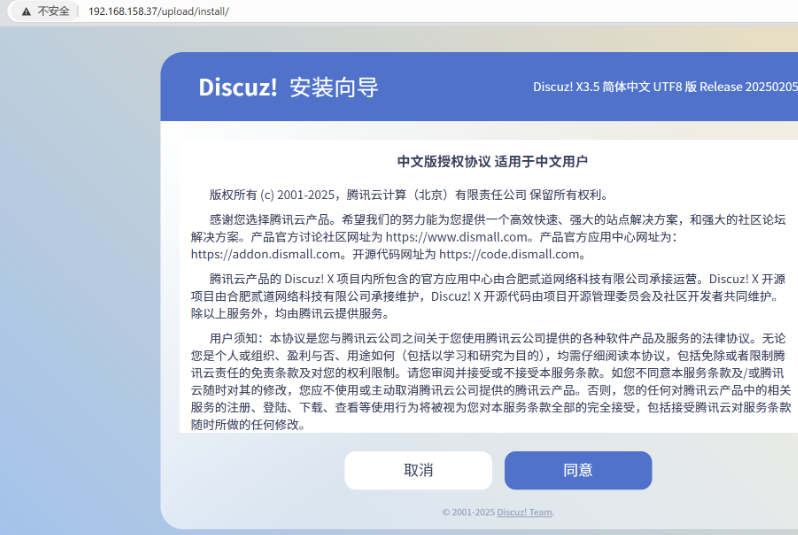Image resolution: width=798 pixels, height=535 pixels.
Task: Click the 同意 (Agree) button
Action: point(578,470)
